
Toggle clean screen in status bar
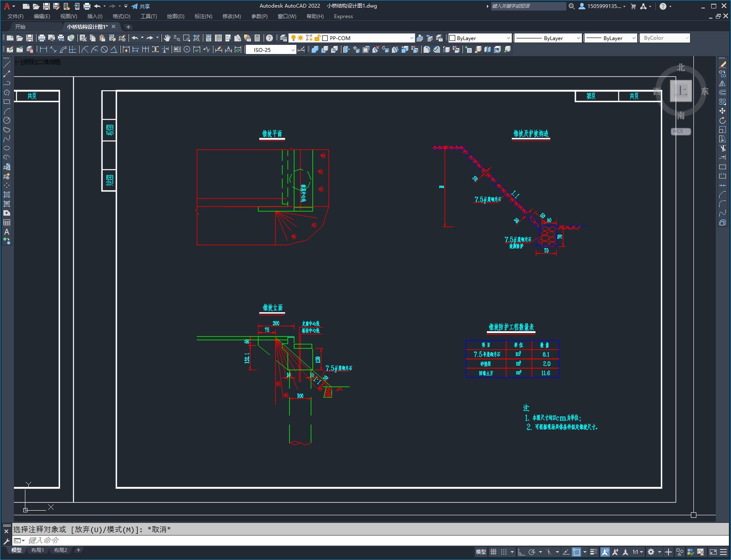click(713, 552)
